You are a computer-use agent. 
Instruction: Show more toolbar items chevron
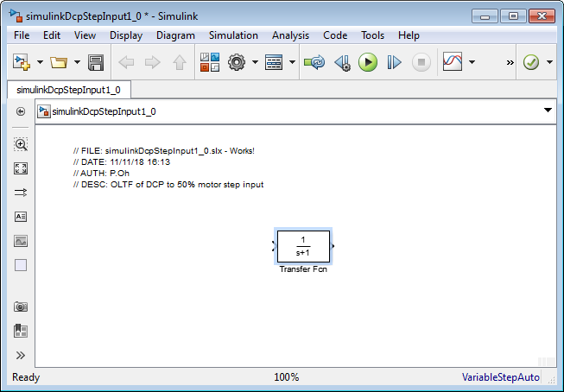pos(510,62)
